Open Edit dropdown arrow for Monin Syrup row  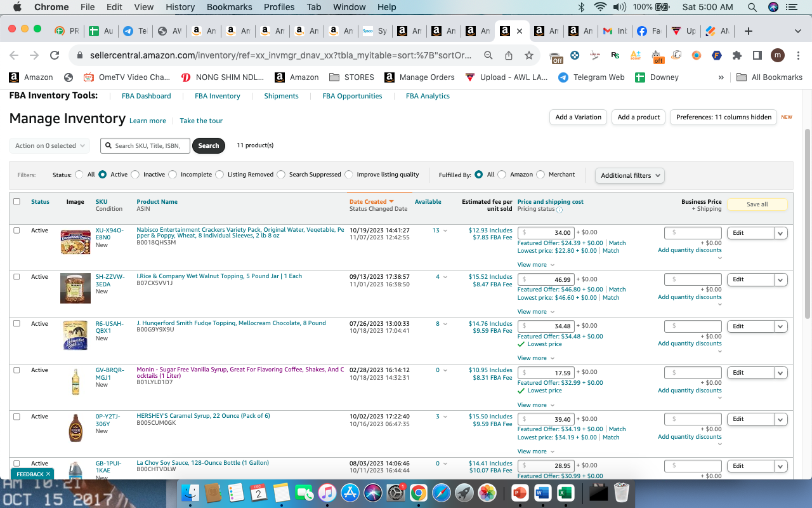point(781,373)
